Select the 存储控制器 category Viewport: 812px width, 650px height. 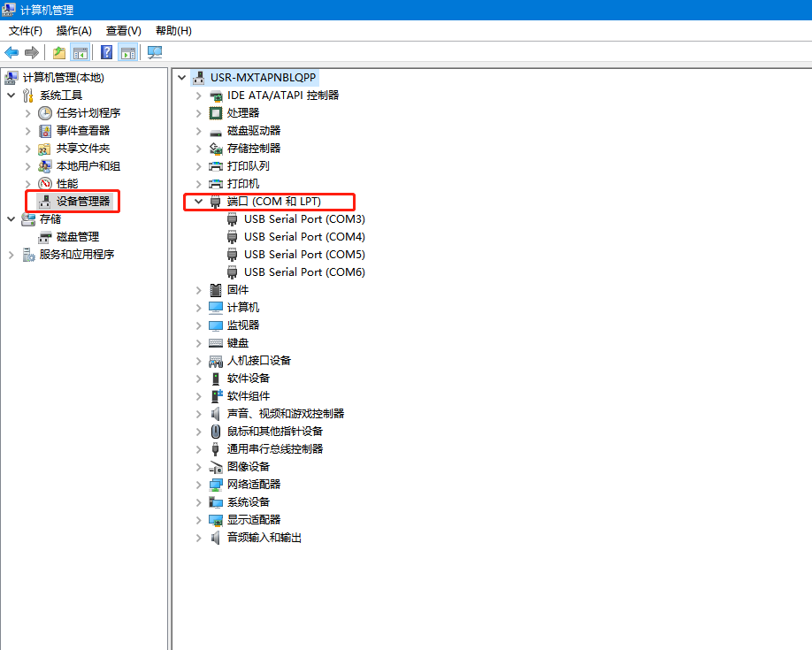point(254,149)
